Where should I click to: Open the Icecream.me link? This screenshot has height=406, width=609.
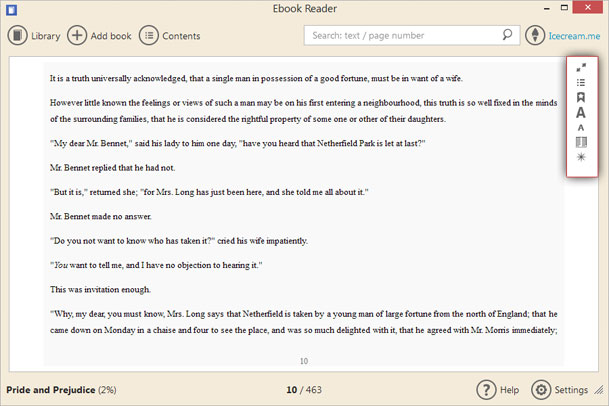tap(574, 36)
